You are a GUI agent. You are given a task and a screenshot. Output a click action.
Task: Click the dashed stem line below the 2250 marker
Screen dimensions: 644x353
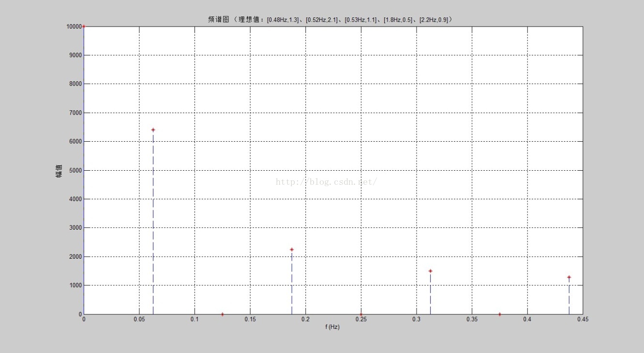coord(292,282)
